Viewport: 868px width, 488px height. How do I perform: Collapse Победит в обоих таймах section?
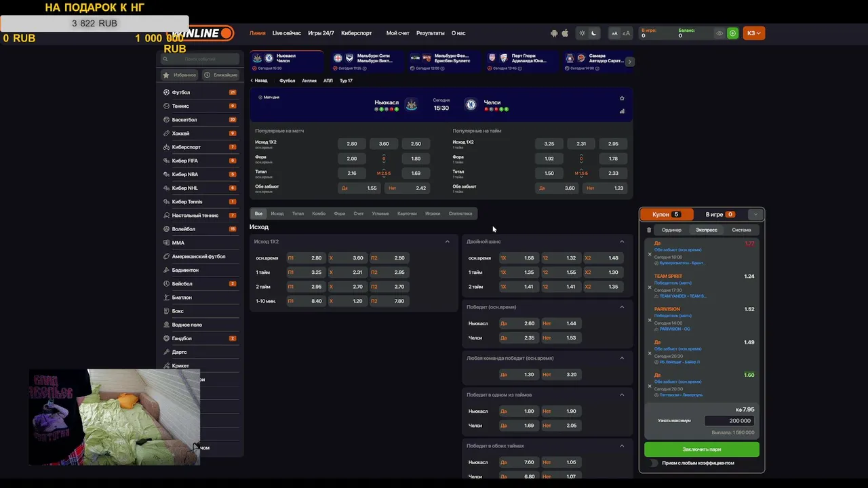click(x=622, y=446)
